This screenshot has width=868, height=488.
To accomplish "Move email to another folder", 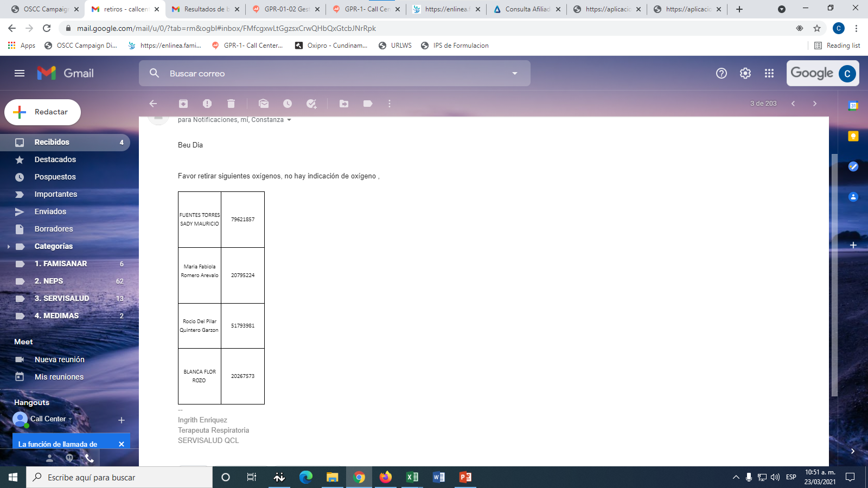I will coord(344,104).
